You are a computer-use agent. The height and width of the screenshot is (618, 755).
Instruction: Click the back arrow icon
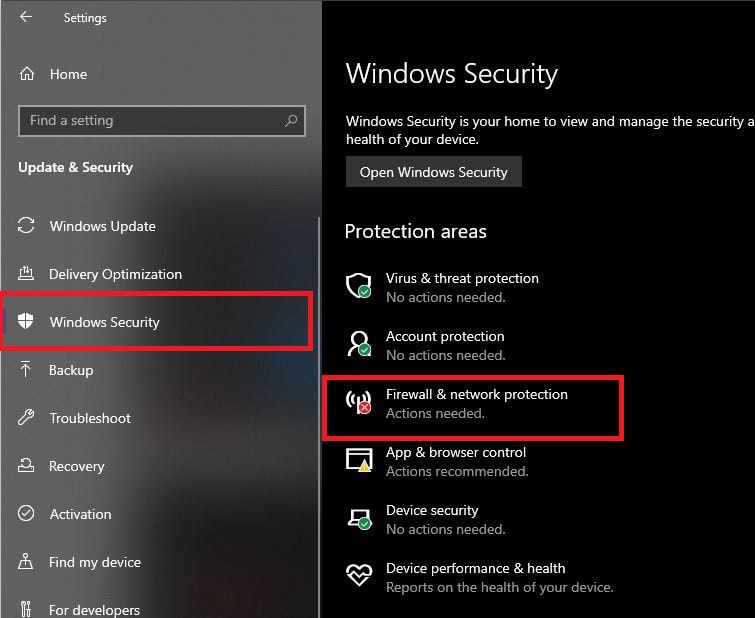(26, 17)
